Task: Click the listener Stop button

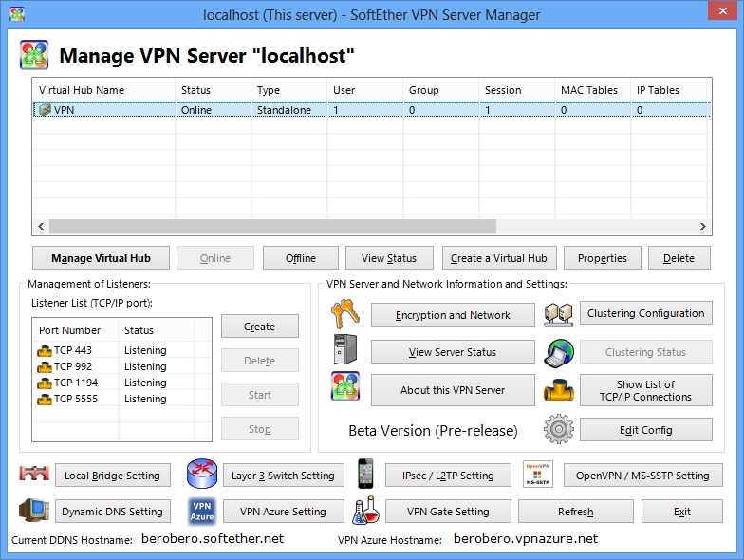Action: click(260, 429)
